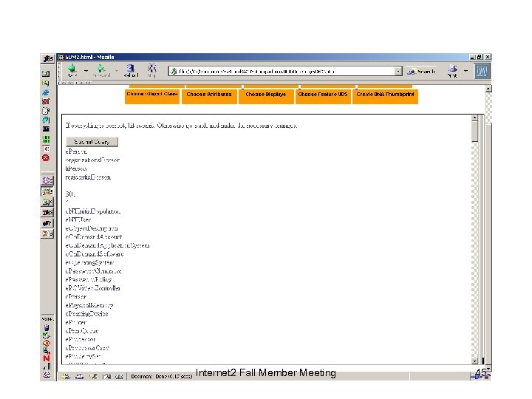Open Composer from status bar component icons
This screenshot has width=532, height=399.
pos(93,376)
